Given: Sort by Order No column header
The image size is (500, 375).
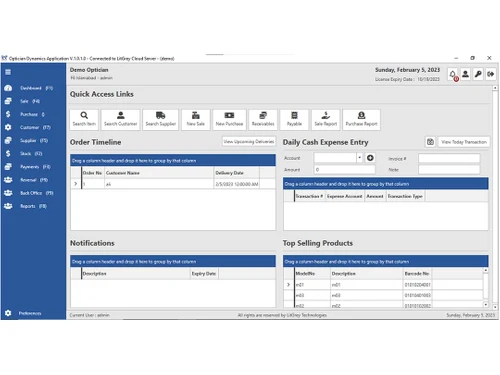Looking at the screenshot, I should [x=93, y=173].
